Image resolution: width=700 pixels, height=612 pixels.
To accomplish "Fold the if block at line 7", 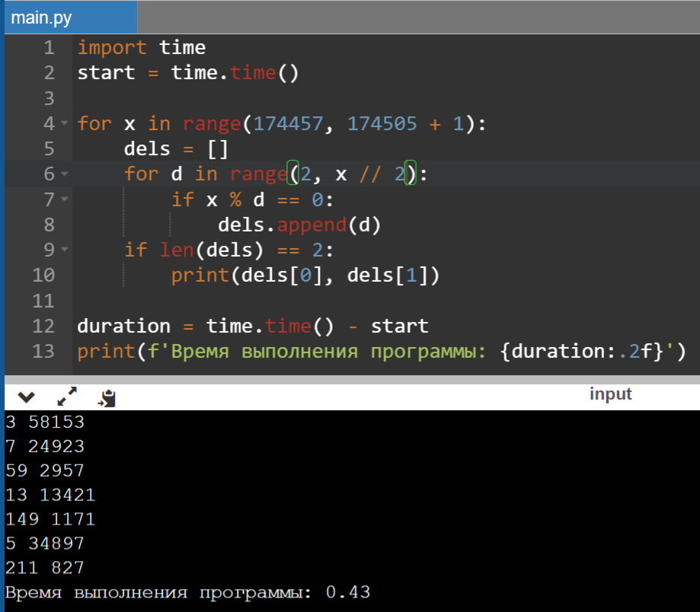I will [x=64, y=199].
